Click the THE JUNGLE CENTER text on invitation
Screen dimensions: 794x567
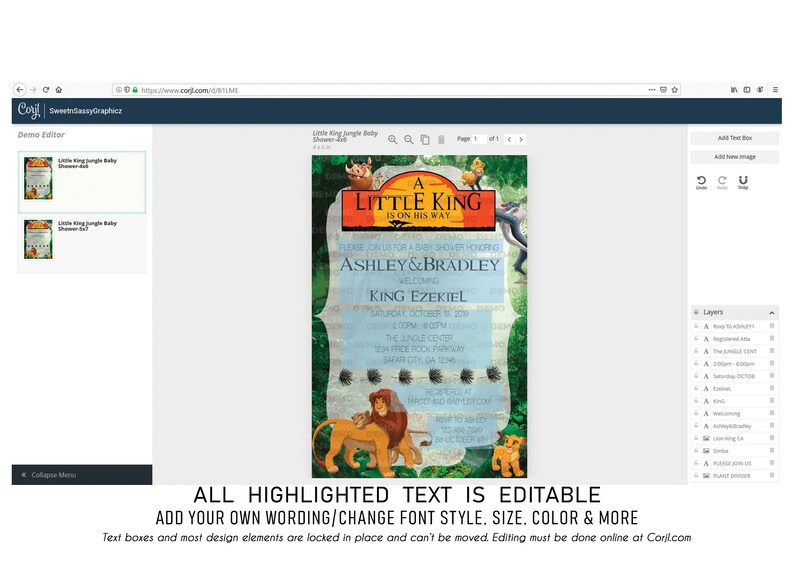[x=419, y=338]
